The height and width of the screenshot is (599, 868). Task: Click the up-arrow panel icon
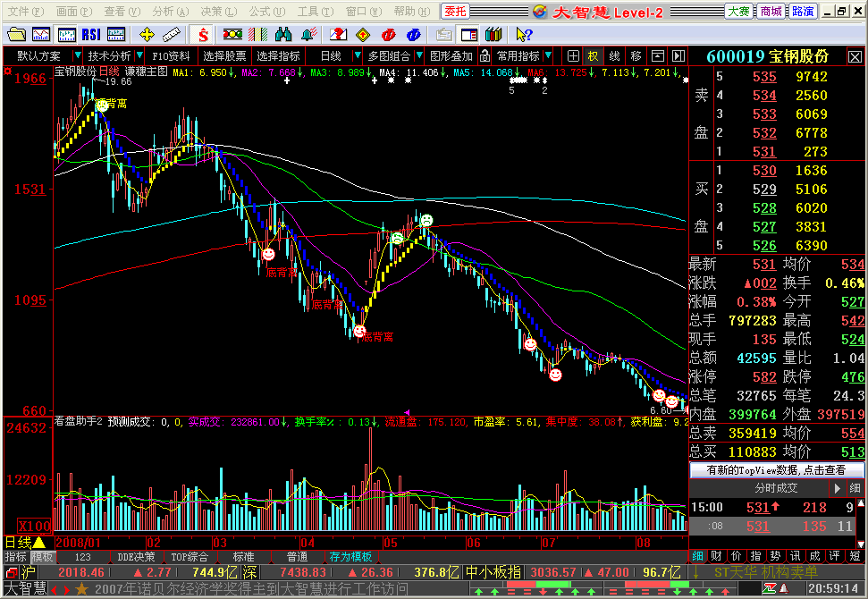657,56
